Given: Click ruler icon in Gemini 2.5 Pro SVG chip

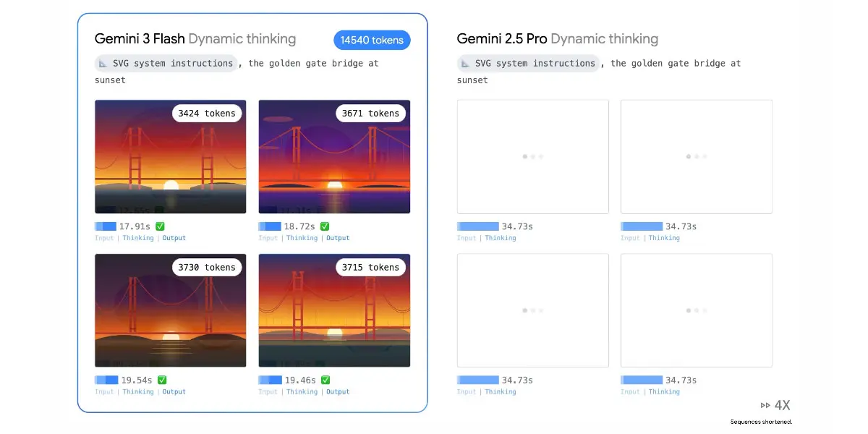Looking at the screenshot, I should click(464, 64).
